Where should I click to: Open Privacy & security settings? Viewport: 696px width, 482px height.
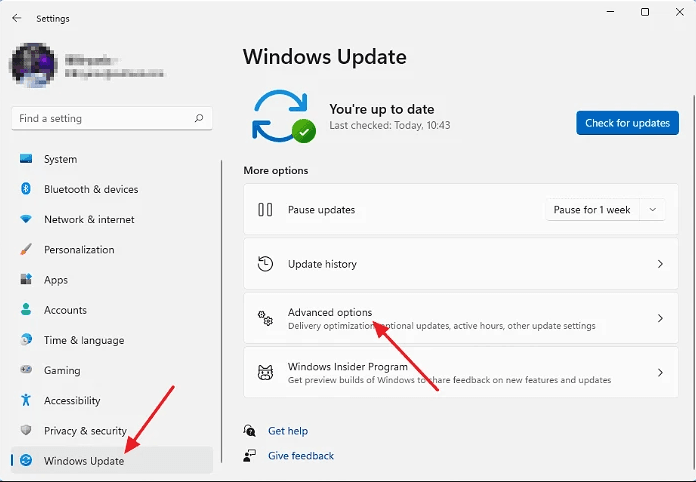point(112,431)
